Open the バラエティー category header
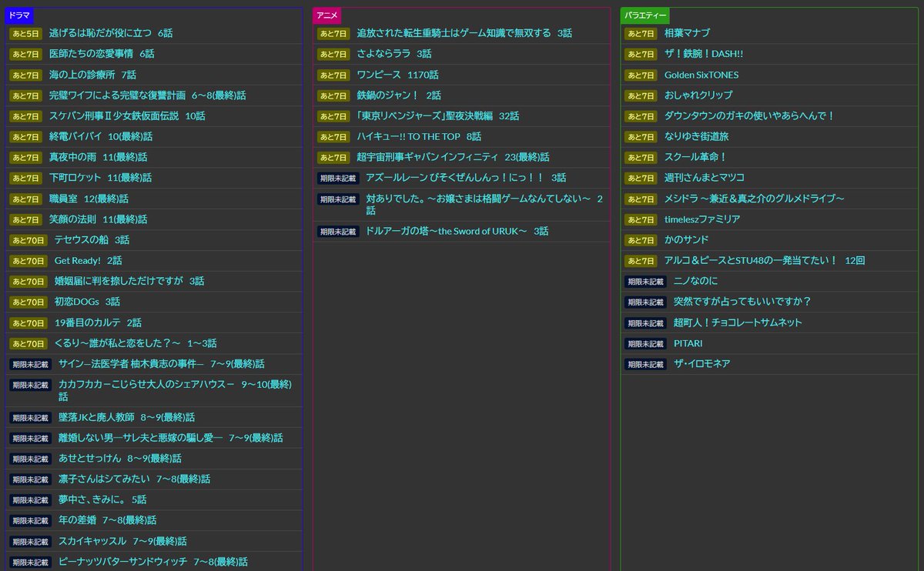The height and width of the screenshot is (571, 924). point(644,15)
